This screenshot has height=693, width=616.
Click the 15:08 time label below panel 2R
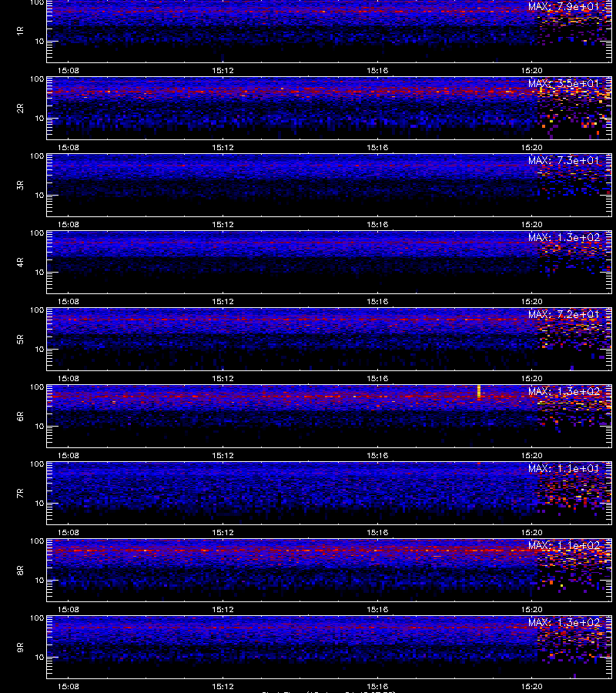[68, 147]
